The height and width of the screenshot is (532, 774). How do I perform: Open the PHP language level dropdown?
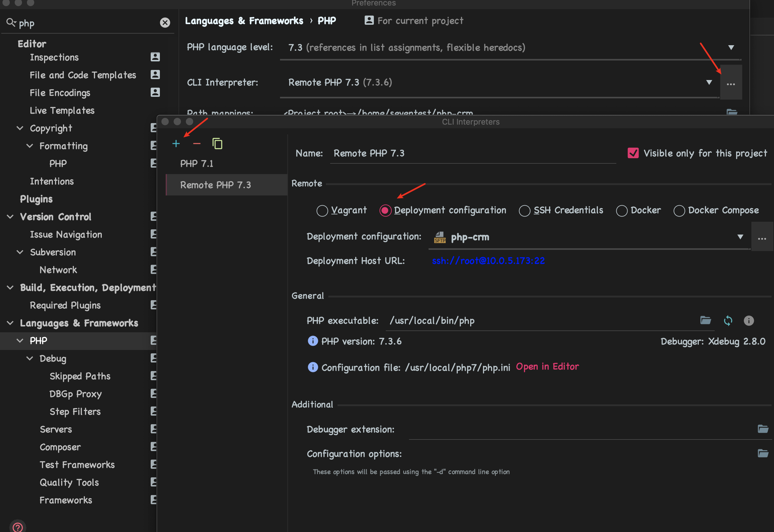tap(731, 48)
